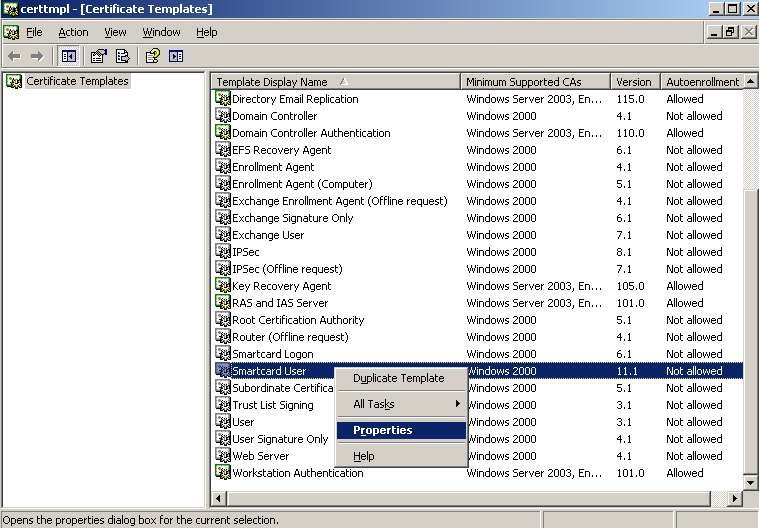
Task: Click Windows Server 2003 cell for RAS and IAS Server
Action: click(534, 302)
